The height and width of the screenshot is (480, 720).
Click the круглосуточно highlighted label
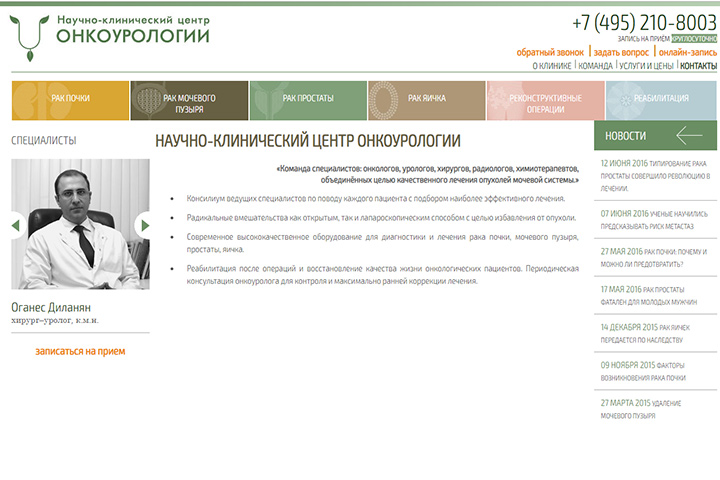(694, 39)
